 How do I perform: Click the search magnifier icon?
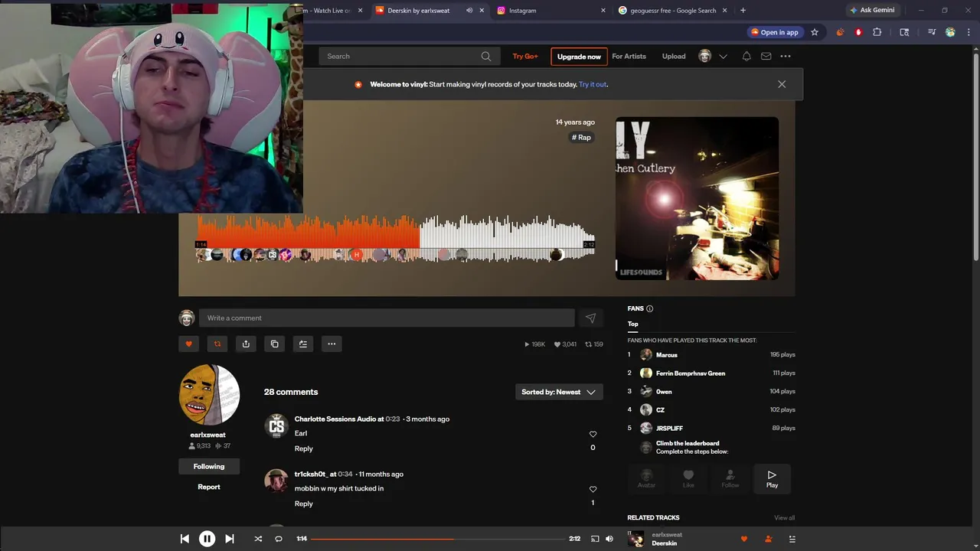pyautogui.click(x=485, y=56)
